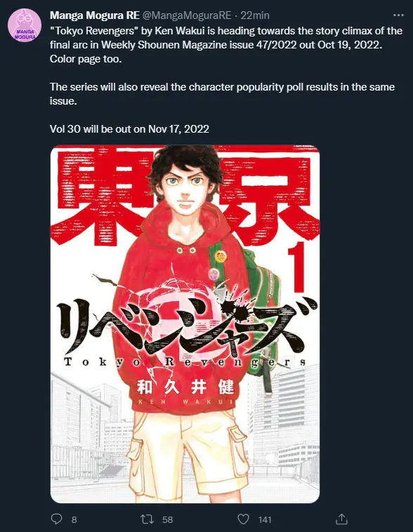This screenshot has width=413, height=532.
Task: View the reply count of 8
Action: (x=74, y=519)
